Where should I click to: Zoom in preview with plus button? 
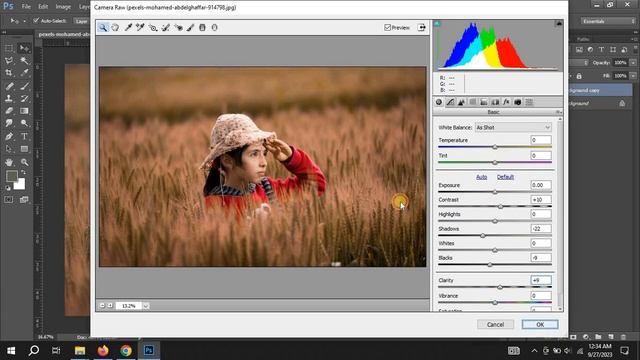tap(110, 305)
